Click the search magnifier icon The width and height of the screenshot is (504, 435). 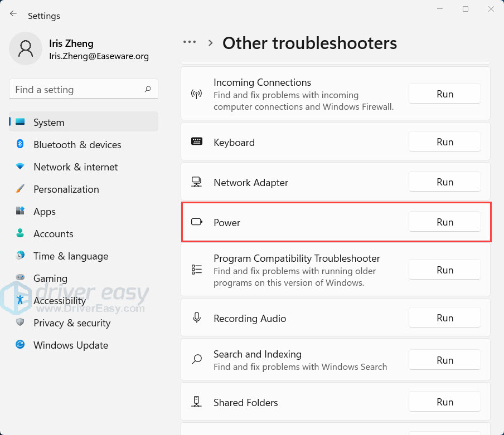(148, 89)
